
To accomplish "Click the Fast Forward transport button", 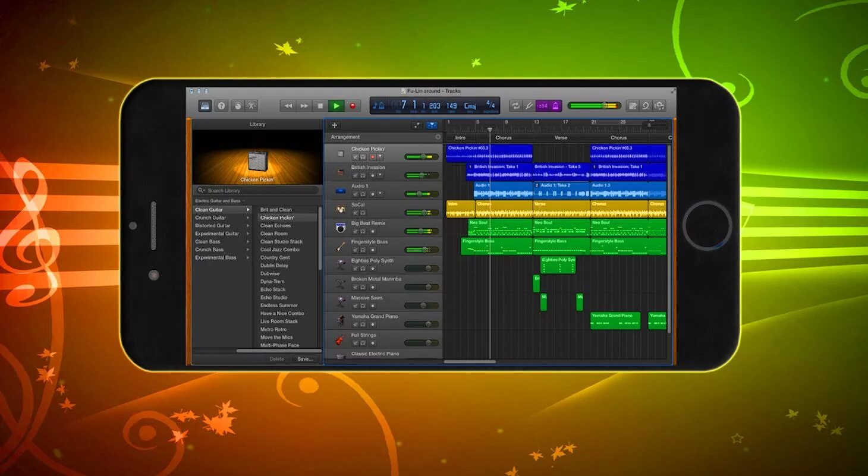I will (304, 106).
